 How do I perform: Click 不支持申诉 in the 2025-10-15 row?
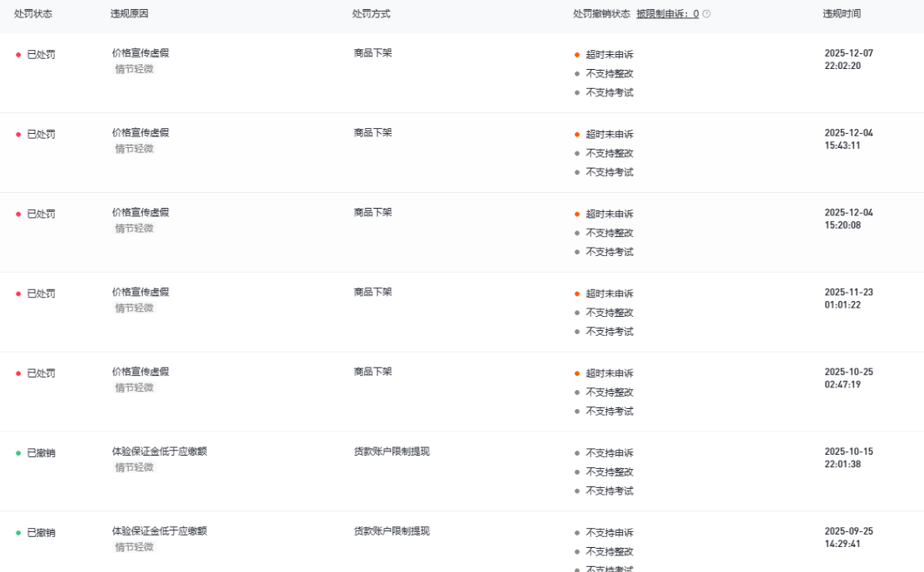coord(609,453)
